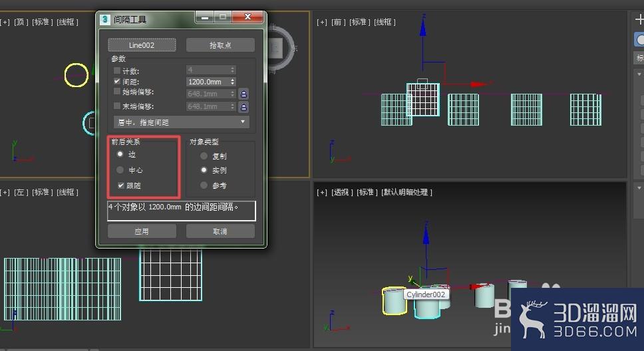Image resolution: width=644 pixels, height=351 pixels.
Task: Click the Geometry category icon in command panel
Action: tap(639, 40)
